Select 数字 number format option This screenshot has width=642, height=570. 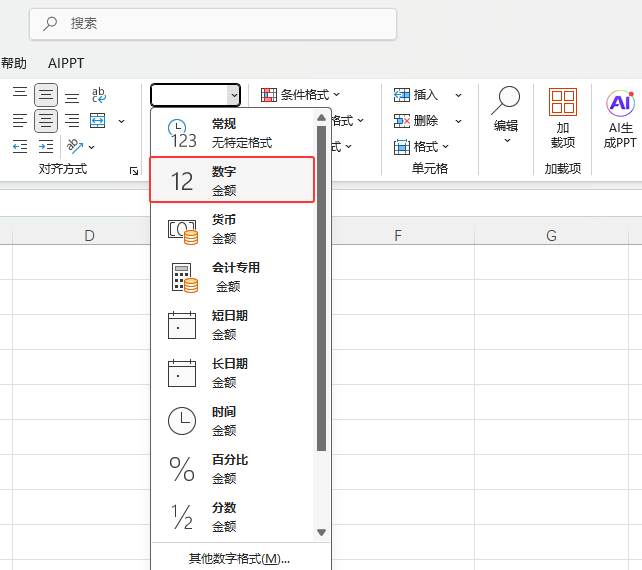point(232,180)
